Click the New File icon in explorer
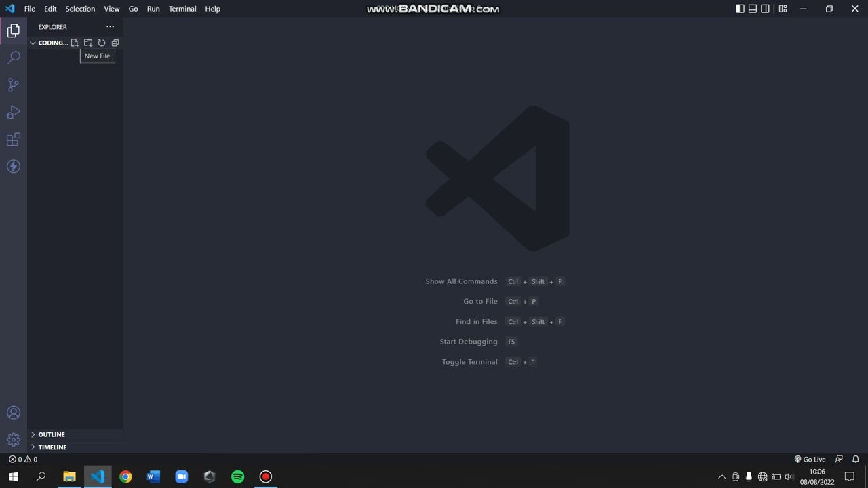Image resolution: width=868 pixels, height=488 pixels. click(75, 43)
